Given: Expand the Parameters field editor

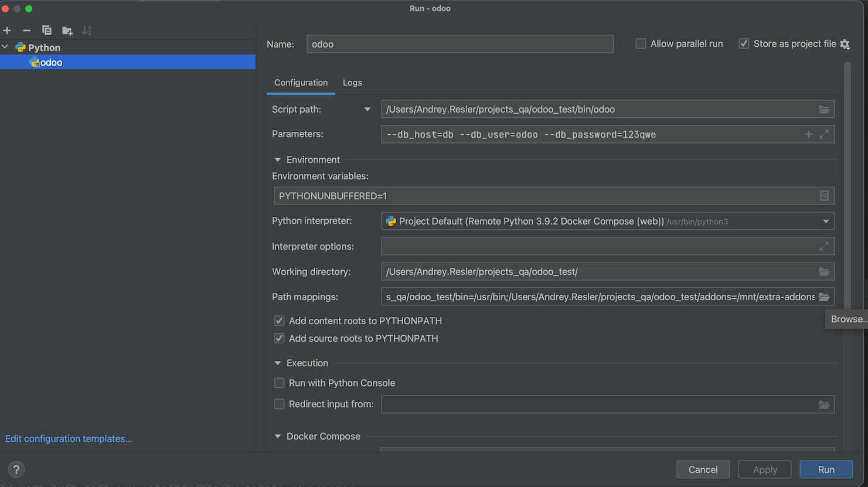Looking at the screenshot, I should pos(824,134).
